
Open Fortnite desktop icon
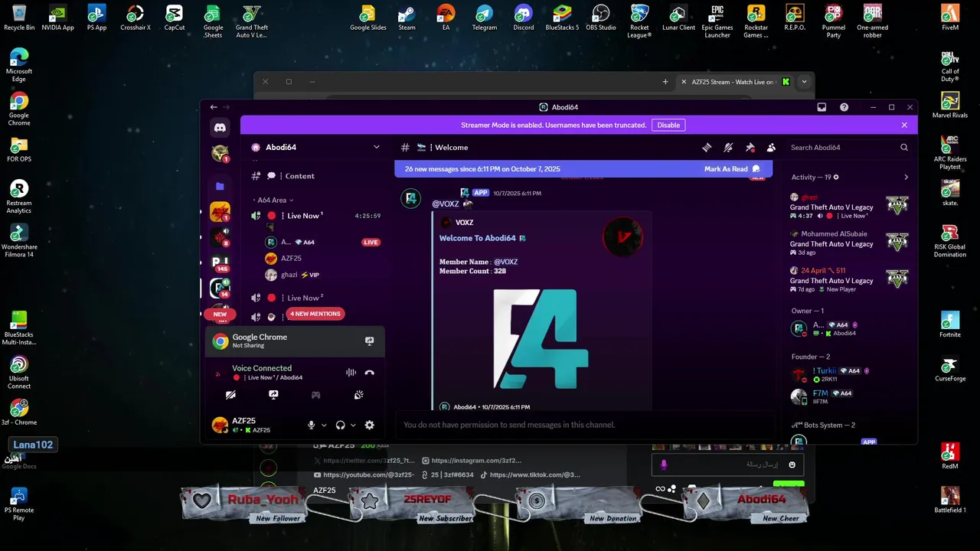(x=950, y=324)
